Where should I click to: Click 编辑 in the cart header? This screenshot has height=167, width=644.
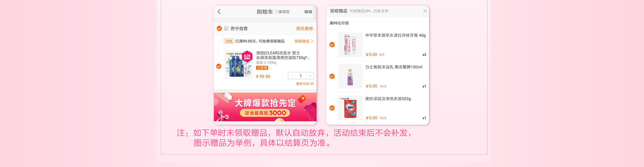(x=308, y=12)
